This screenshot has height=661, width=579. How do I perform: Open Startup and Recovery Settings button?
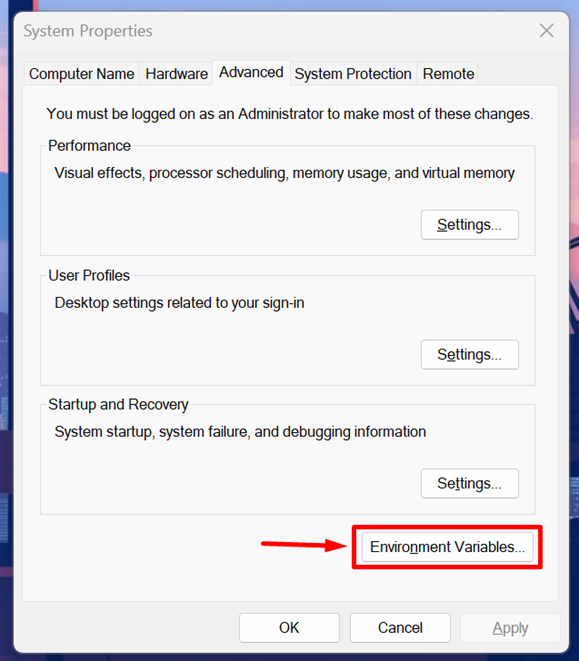pos(469,483)
